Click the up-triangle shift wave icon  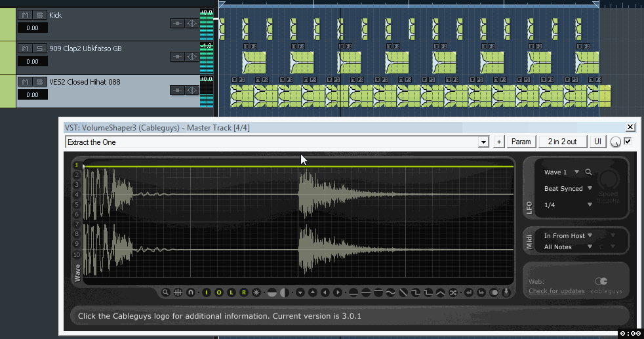tap(313, 292)
